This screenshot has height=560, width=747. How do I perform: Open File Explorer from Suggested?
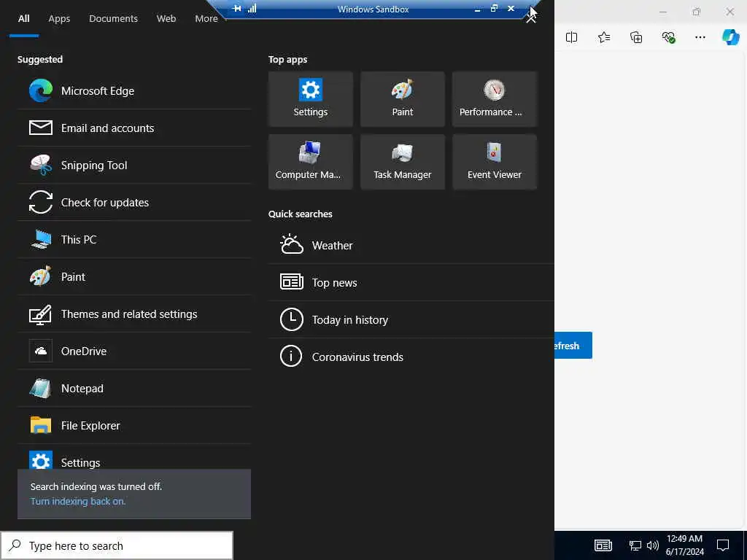point(134,425)
